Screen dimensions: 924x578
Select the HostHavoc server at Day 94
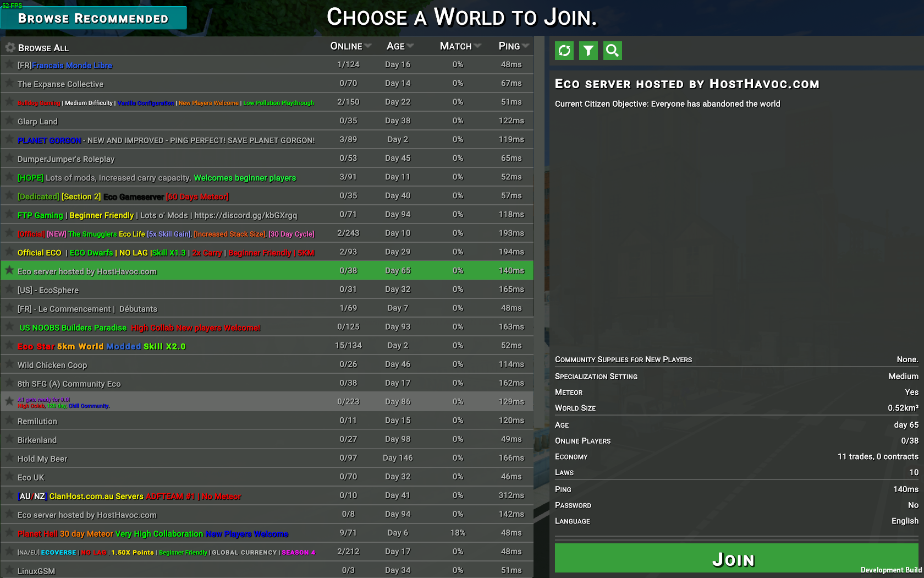pos(267,514)
